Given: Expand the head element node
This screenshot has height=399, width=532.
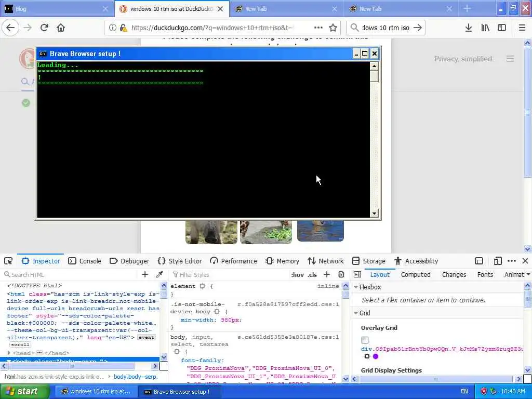Looking at the screenshot, I should click(9, 353).
